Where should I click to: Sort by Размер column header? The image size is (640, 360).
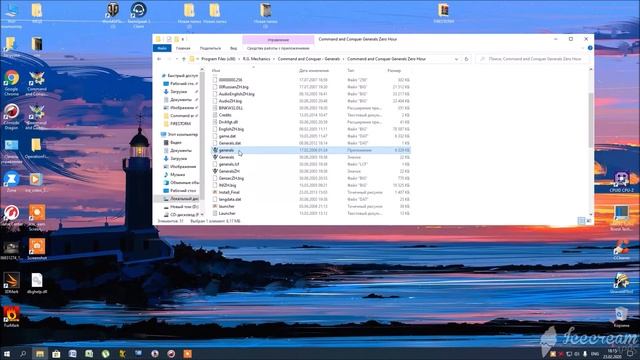point(394,71)
